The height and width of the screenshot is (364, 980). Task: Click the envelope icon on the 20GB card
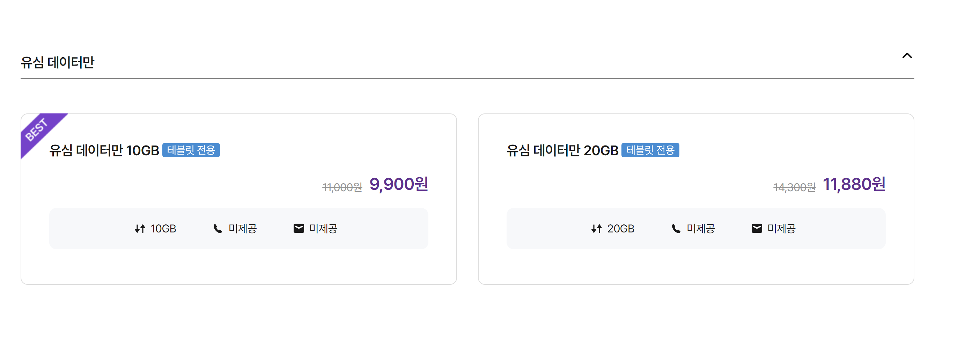[758, 228]
